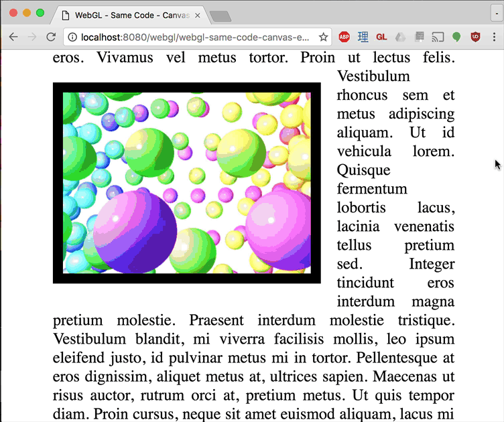Click the Cast screen icon
Image resolution: width=504 pixels, height=422 pixels.
coord(438,38)
